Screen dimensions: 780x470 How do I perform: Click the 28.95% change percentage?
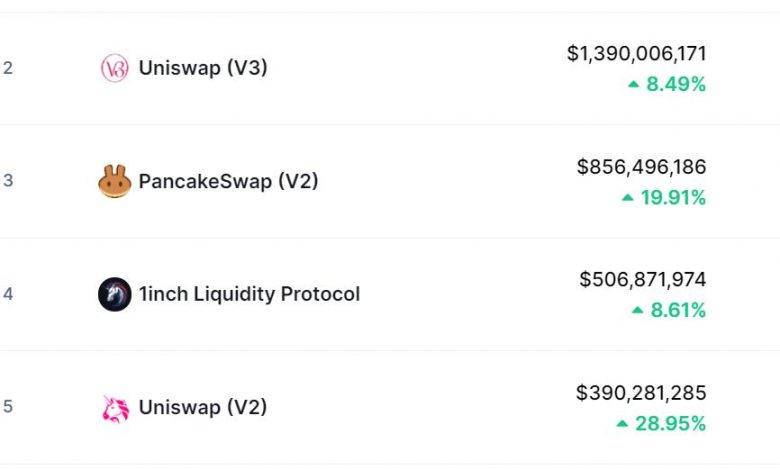coord(670,424)
